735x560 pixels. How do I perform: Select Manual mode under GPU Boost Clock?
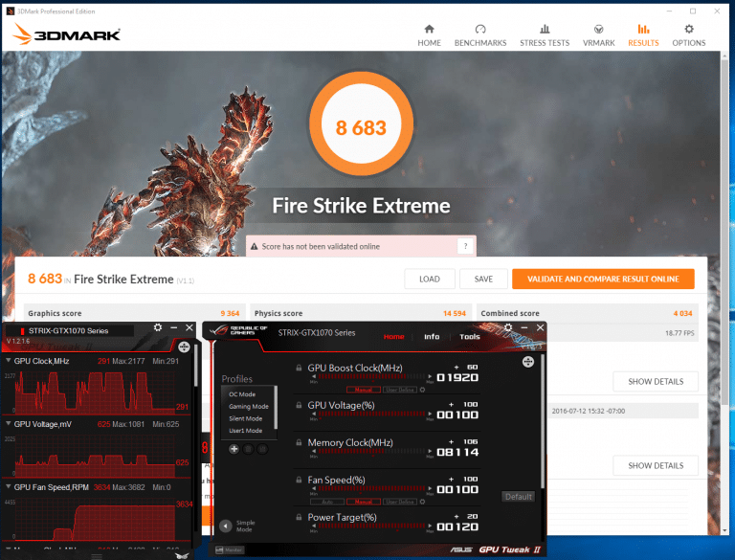tap(364, 390)
